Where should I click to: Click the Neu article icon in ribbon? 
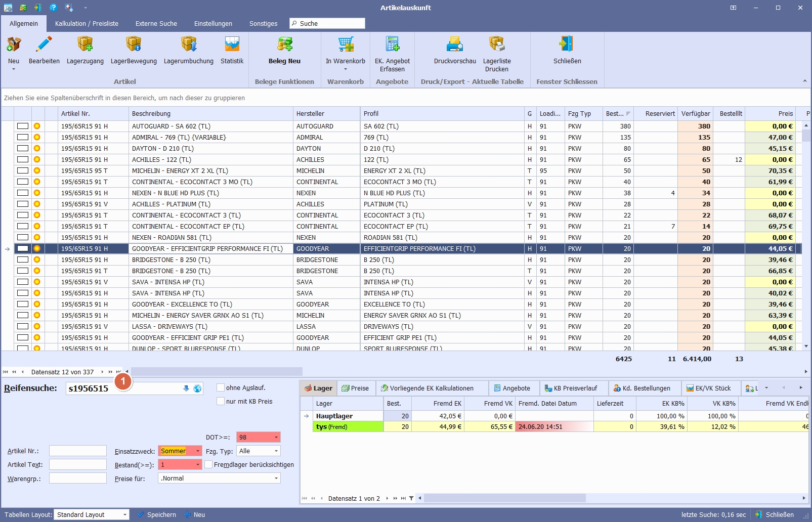[14, 45]
